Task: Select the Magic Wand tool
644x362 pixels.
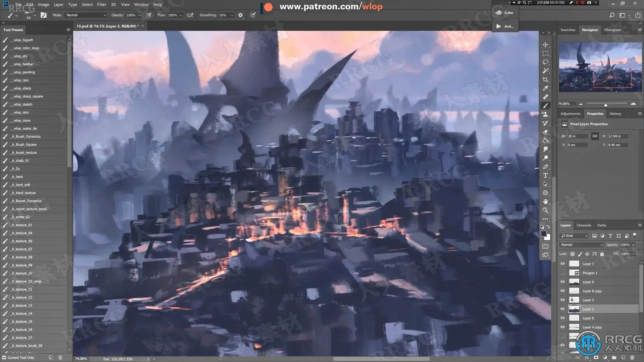Action: (545, 71)
